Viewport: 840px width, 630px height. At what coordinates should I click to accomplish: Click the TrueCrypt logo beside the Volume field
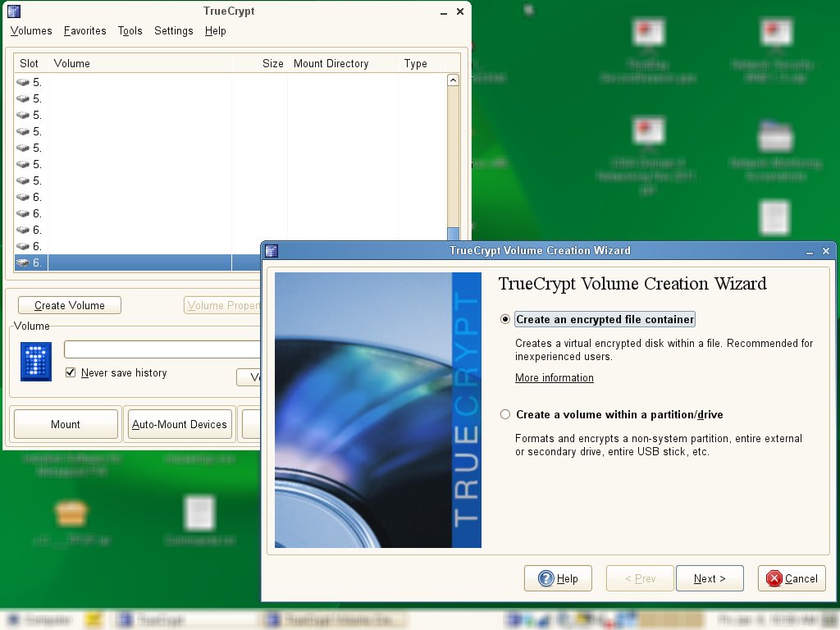(34, 361)
